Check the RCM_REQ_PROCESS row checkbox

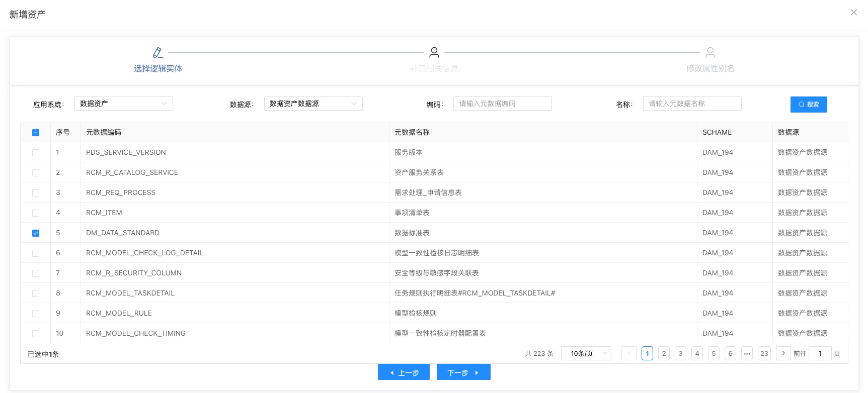click(x=36, y=193)
